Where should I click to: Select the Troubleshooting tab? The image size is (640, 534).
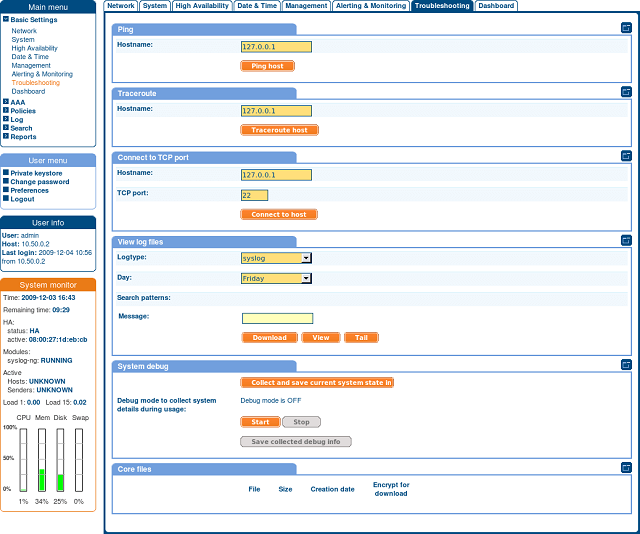pyautogui.click(x=442, y=6)
